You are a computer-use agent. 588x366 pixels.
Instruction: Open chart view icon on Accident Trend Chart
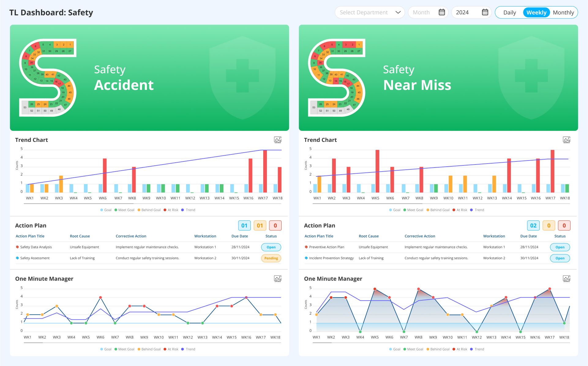click(277, 140)
